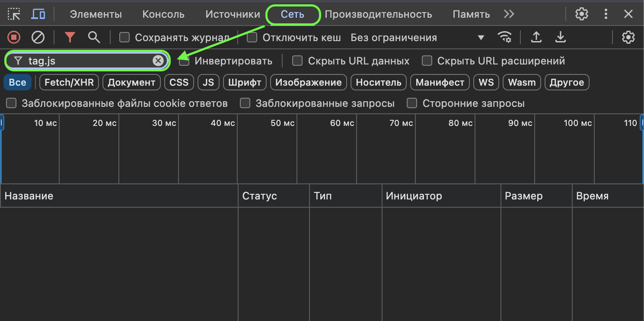Open network conditions Wi-Fi gear icon
644x321 pixels.
click(x=504, y=38)
